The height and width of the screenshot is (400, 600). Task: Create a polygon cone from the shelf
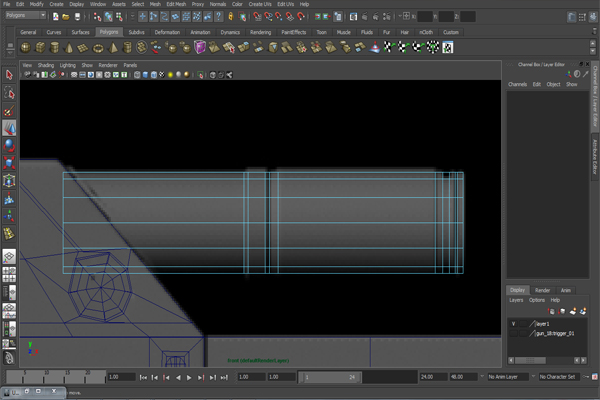[69, 48]
